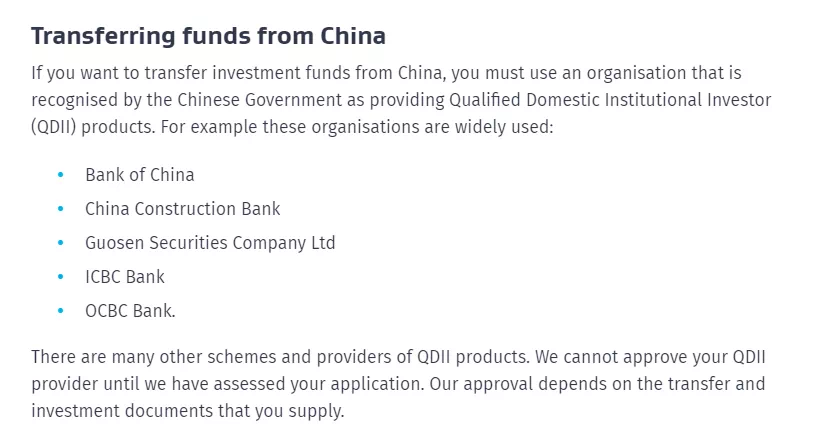Screen dimensions: 823x447
Task: Click the 'ICBC Bank' list entry
Action: click(x=125, y=277)
